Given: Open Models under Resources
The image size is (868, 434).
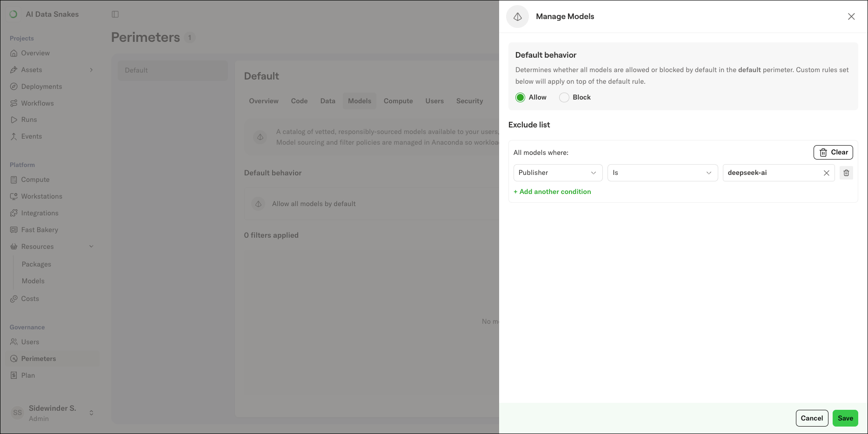Looking at the screenshot, I should [x=33, y=281].
